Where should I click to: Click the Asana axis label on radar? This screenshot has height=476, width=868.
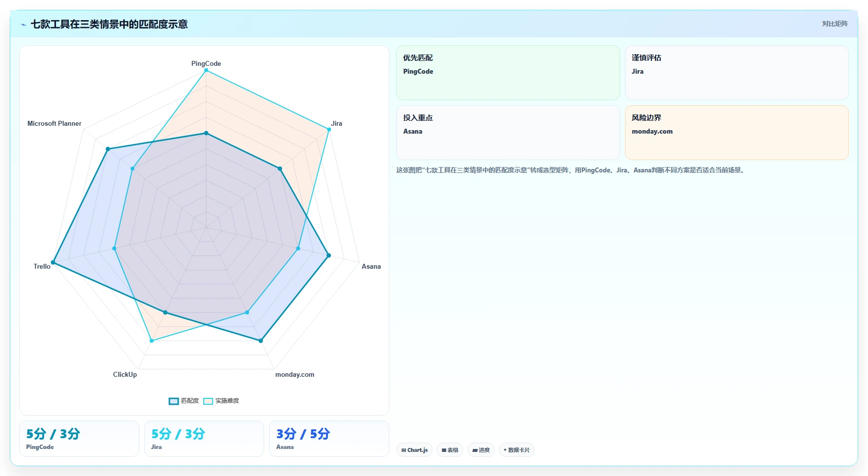click(x=371, y=266)
